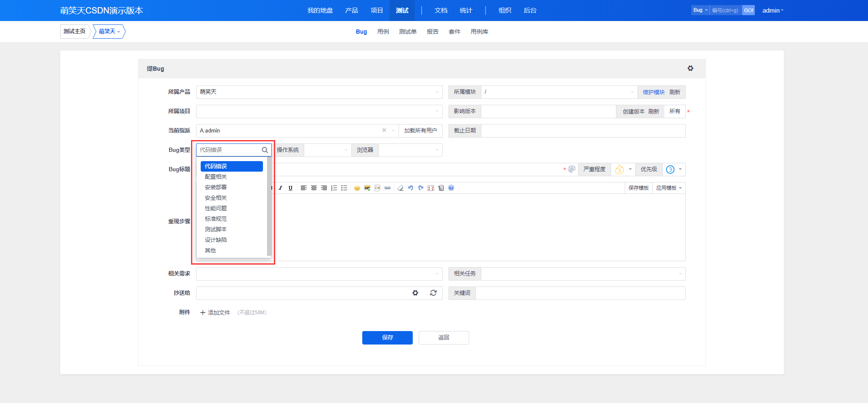The width and height of the screenshot is (868, 403).
Task: Open admin user menu
Action: [773, 11]
